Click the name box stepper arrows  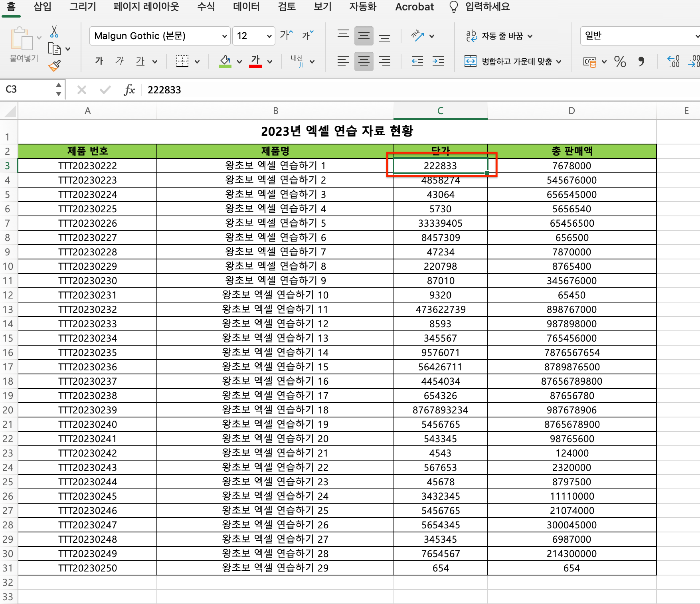pos(58,90)
